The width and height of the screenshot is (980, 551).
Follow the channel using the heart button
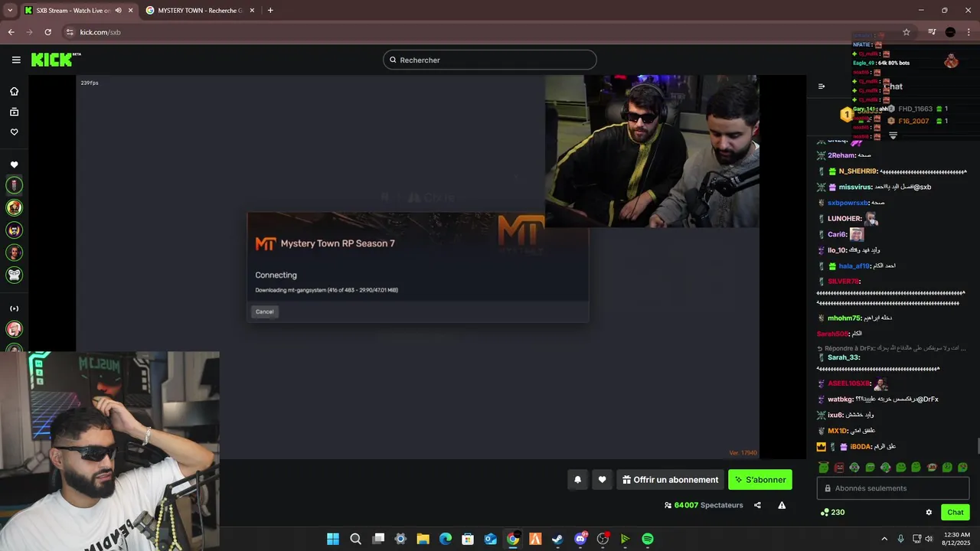pyautogui.click(x=602, y=480)
